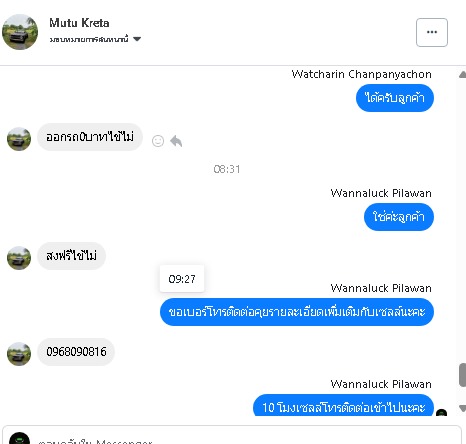This screenshot has width=466, height=444.
Task: Open Mutu Kreta profile picture in header
Action: click(x=20, y=32)
